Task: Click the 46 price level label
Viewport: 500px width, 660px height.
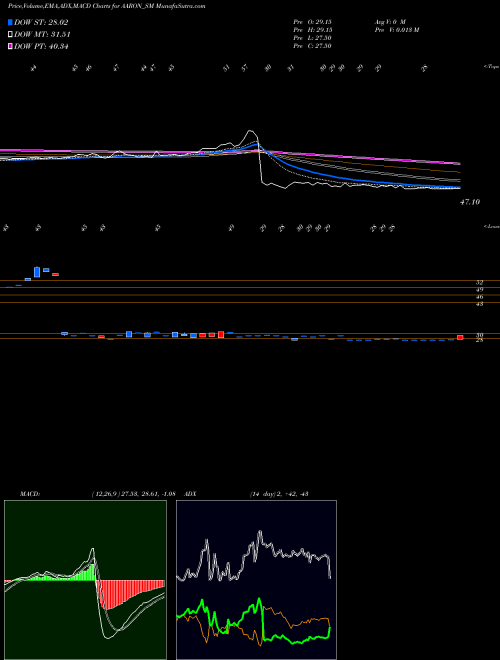Action: pos(479,297)
